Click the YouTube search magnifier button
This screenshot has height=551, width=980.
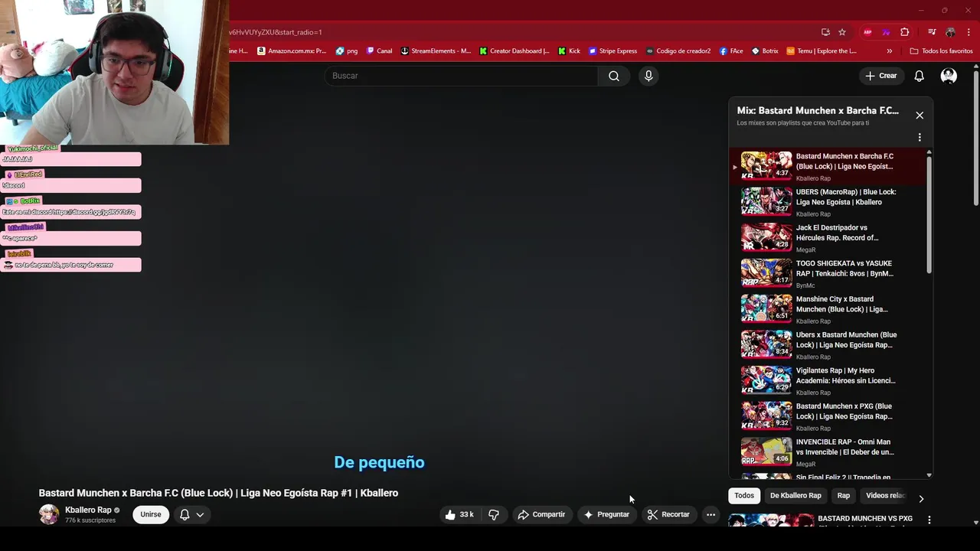614,76
